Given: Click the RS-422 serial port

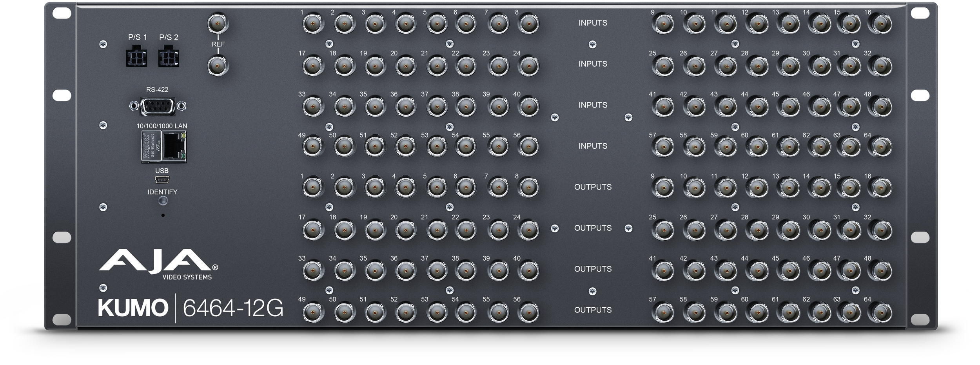Looking at the screenshot, I should click(158, 106).
